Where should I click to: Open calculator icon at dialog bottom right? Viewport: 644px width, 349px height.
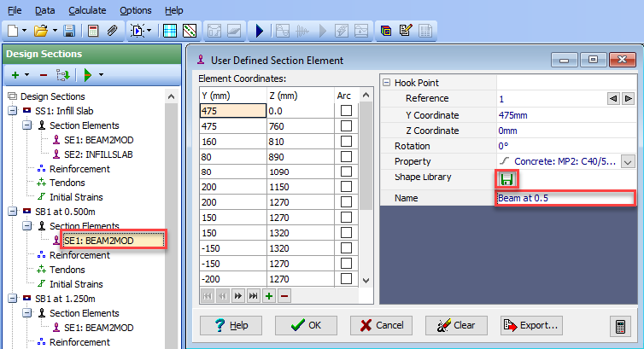pyautogui.click(x=620, y=327)
